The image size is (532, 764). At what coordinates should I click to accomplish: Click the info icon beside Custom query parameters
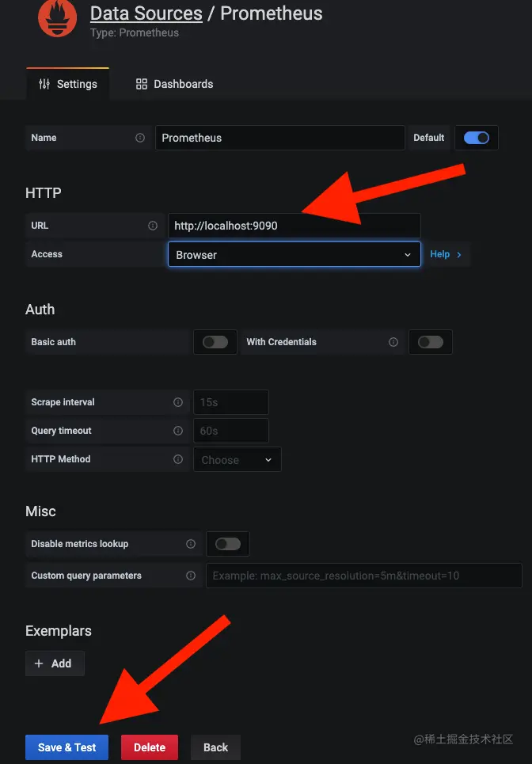click(x=191, y=576)
